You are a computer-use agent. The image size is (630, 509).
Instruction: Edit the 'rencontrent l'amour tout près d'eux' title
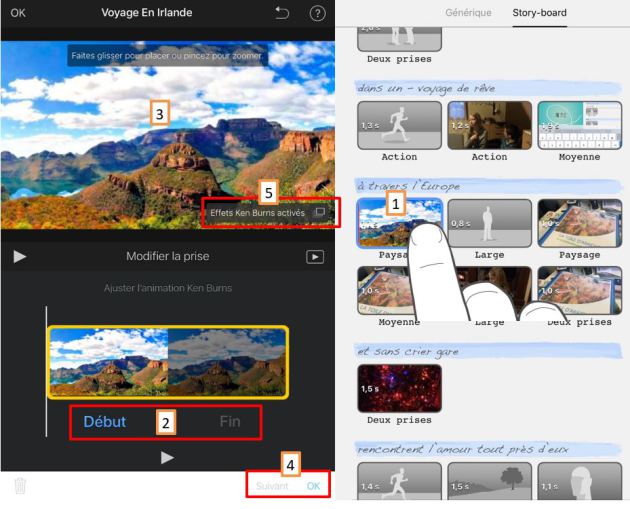click(488, 449)
